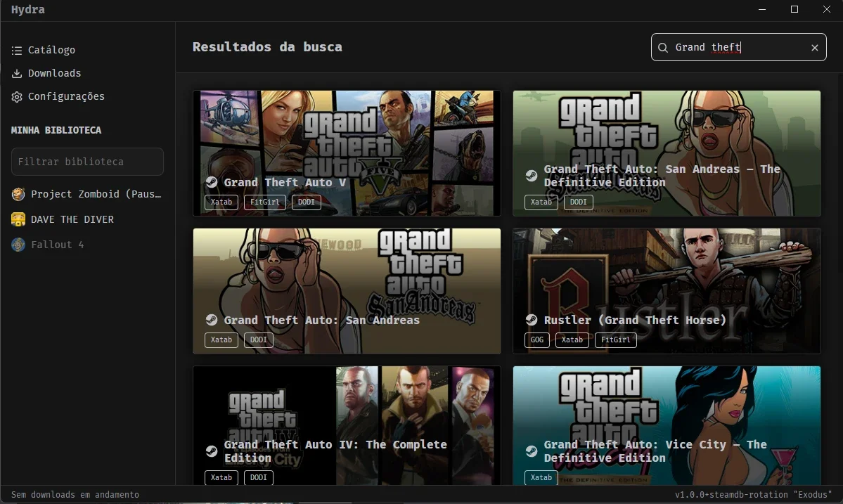
Task: Click GOG tag on Rustler card
Action: 537,340
